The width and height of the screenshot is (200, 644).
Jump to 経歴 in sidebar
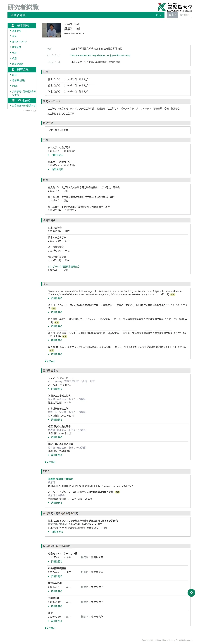14,58
